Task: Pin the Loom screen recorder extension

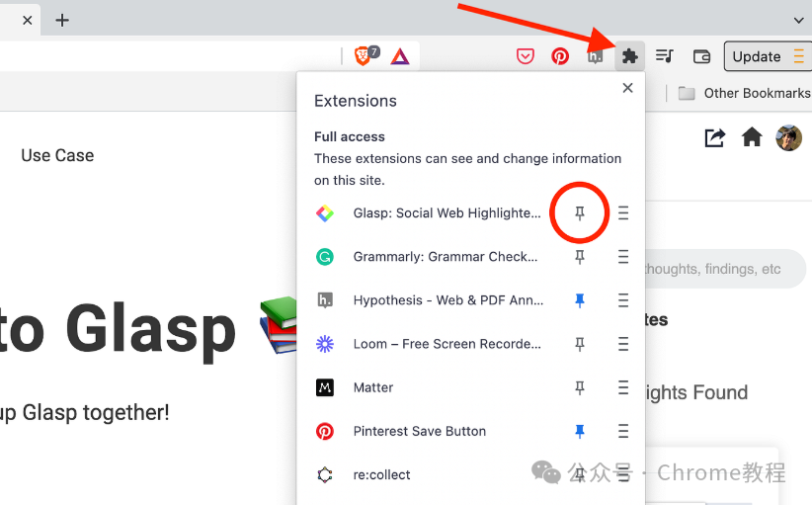Action: tap(580, 344)
